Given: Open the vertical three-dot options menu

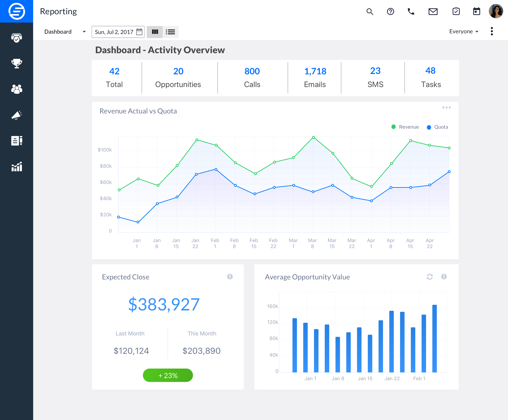Looking at the screenshot, I should (x=492, y=31).
